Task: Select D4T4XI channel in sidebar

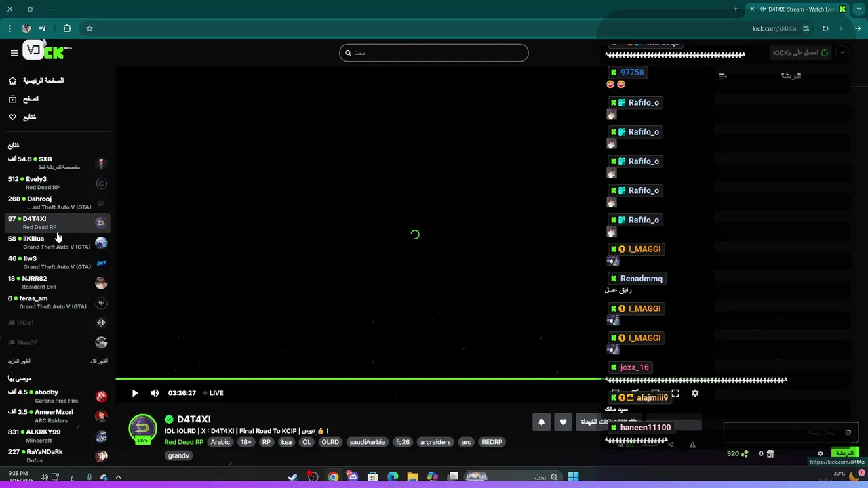Action: coord(58,222)
